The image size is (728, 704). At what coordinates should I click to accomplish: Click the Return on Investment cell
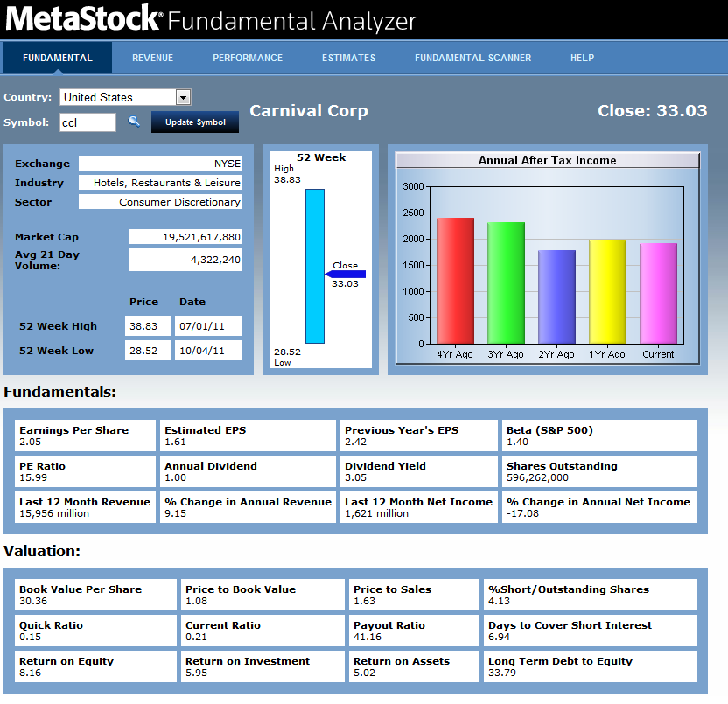pyautogui.click(x=262, y=666)
